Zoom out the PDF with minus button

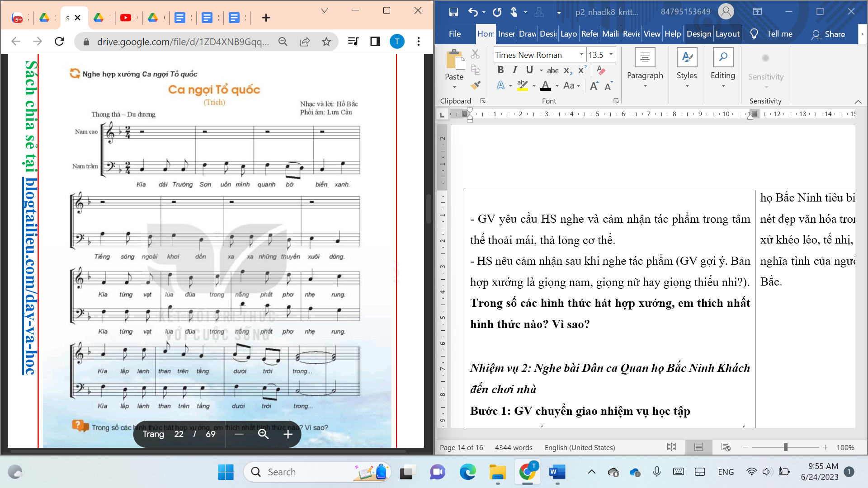tap(239, 434)
